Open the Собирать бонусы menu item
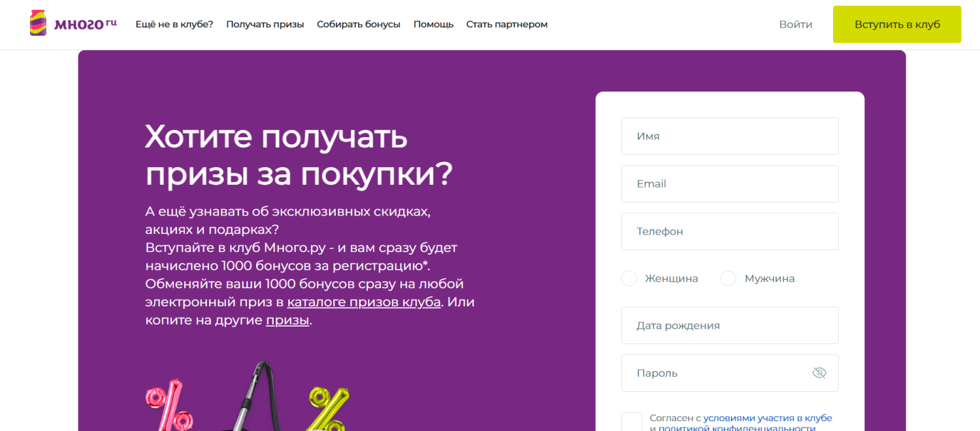This screenshot has height=431, width=980. pos(358,24)
